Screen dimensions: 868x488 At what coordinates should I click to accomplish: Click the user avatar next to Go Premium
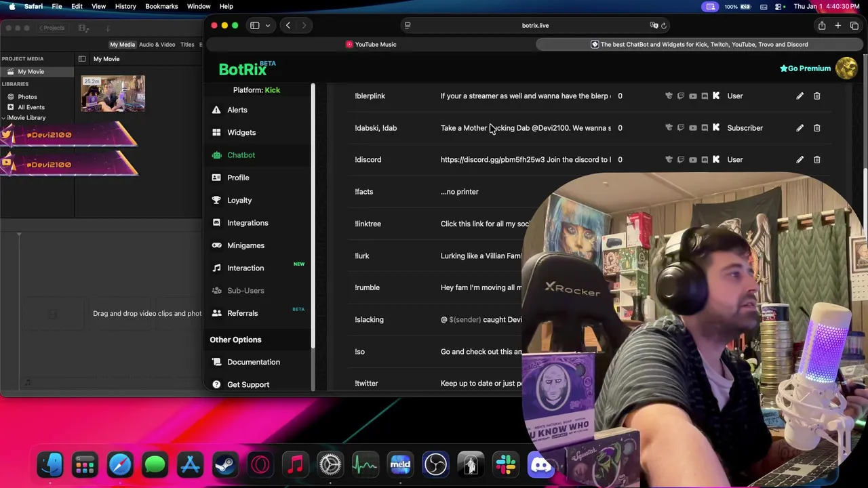pos(846,68)
